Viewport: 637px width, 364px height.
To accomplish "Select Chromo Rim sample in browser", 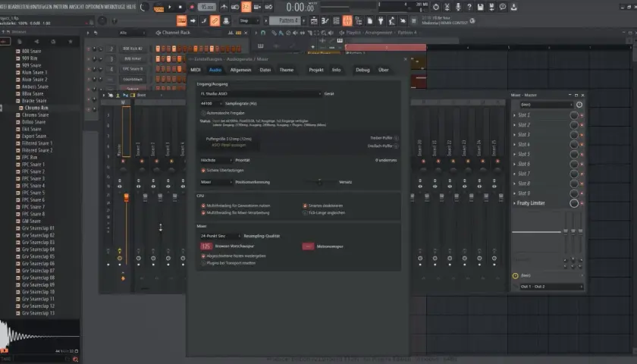I will pyautogui.click(x=36, y=108).
